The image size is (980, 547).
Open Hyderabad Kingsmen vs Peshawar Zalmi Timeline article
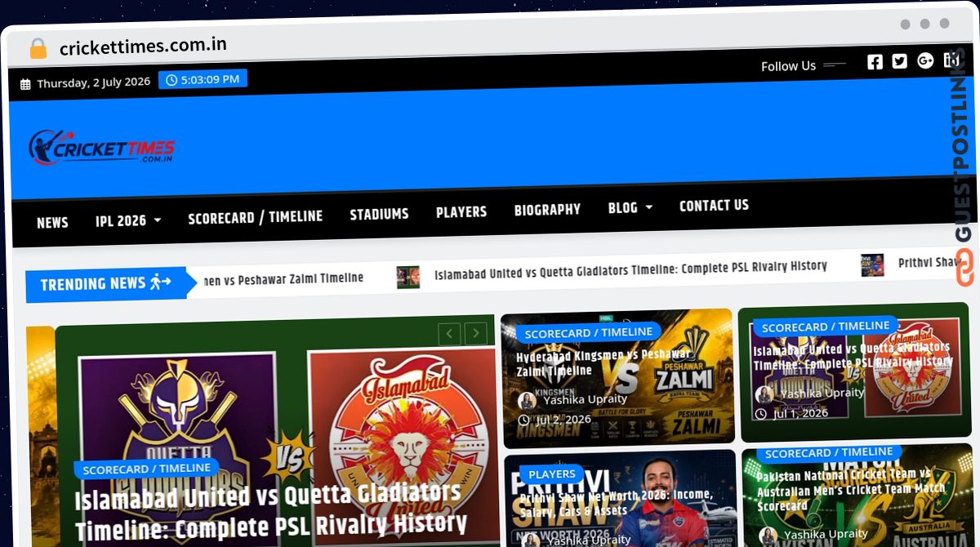click(603, 362)
